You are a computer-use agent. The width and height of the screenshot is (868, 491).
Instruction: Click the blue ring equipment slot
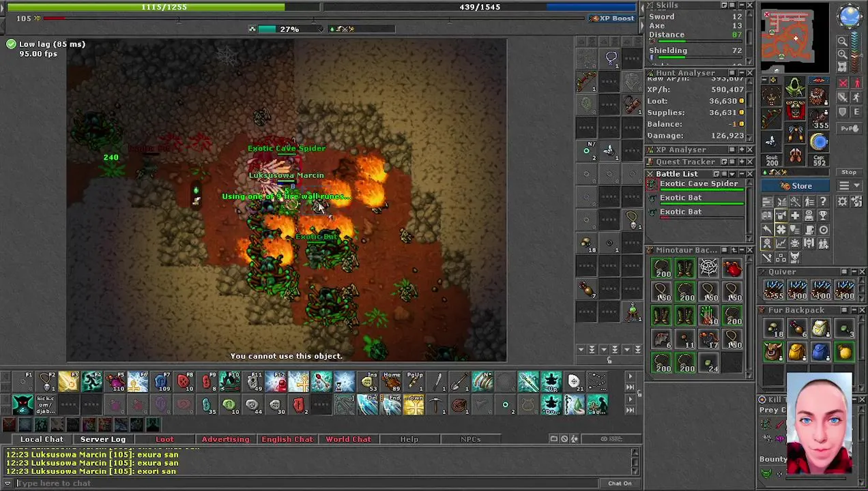(x=819, y=143)
